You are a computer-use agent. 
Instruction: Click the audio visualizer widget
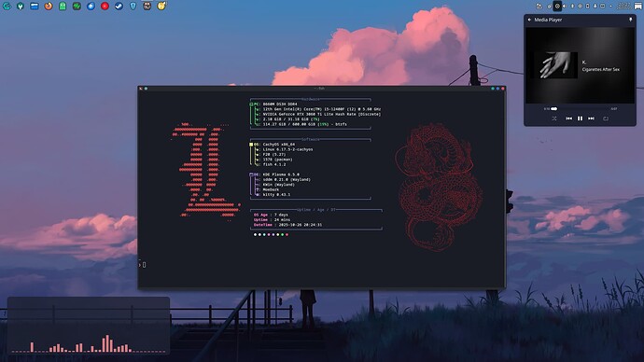(x=89, y=326)
